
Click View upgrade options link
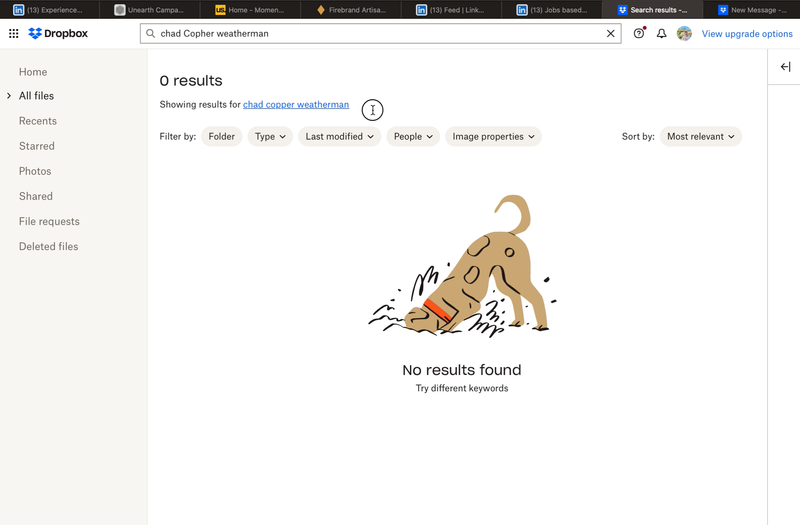click(x=747, y=34)
